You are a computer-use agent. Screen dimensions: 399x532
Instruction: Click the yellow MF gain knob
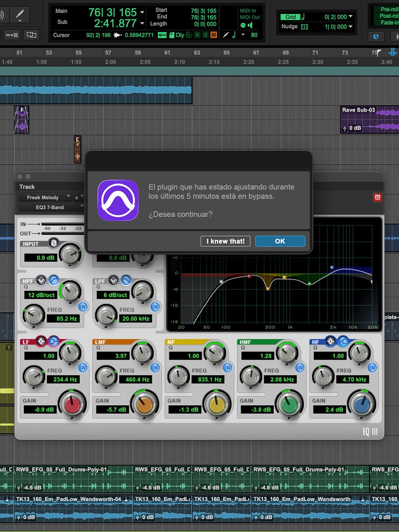(x=217, y=405)
